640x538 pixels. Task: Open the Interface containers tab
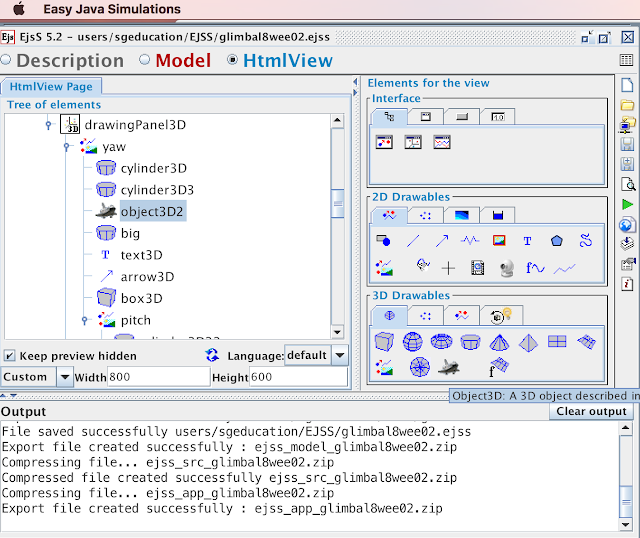point(389,117)
